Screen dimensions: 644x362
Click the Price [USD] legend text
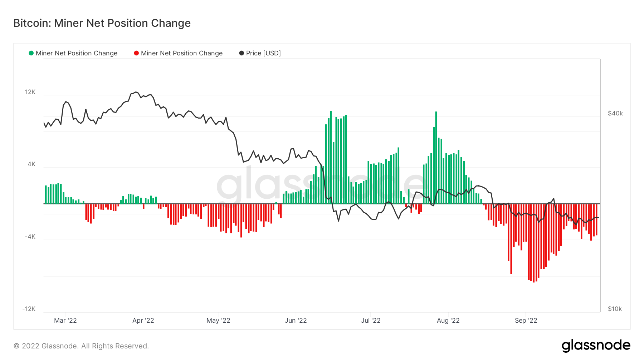coord(263,53)
